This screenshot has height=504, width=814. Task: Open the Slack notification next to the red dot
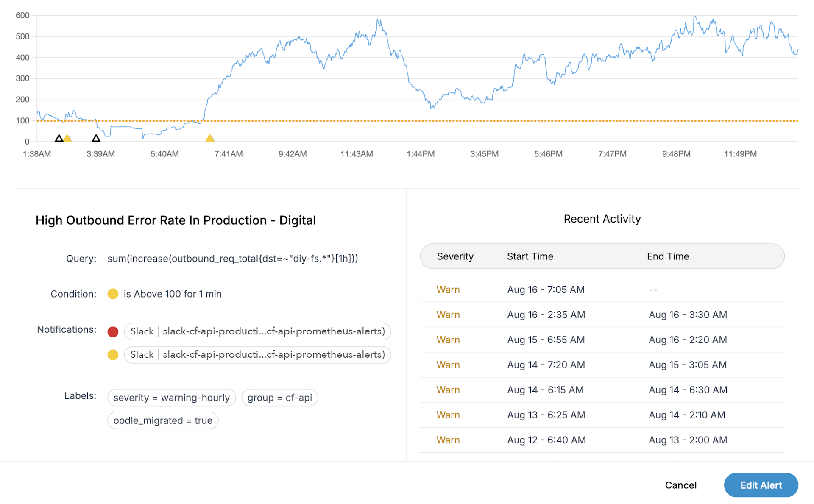point(257,331)
